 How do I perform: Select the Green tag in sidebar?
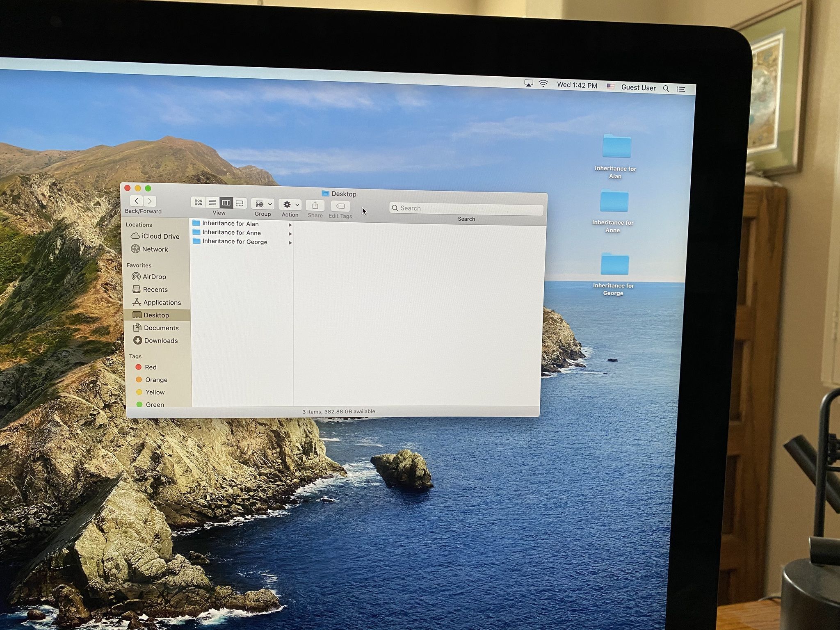[x=151, y=404]
